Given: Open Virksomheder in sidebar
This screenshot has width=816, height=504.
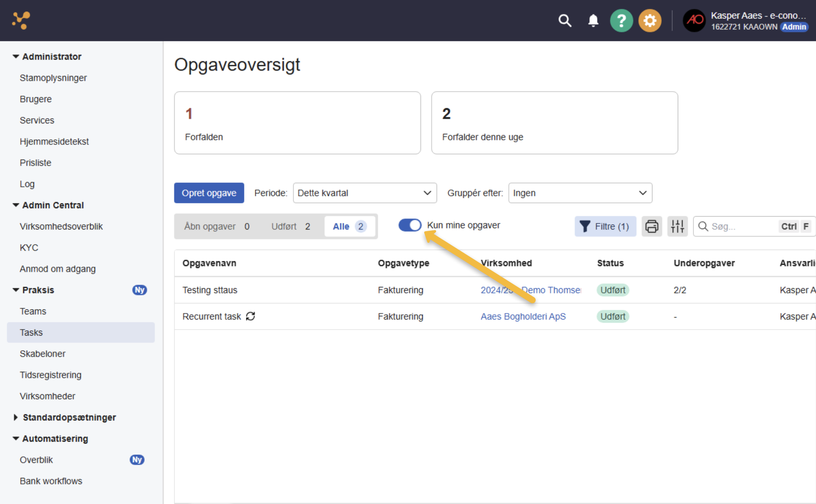Looking at the screenshot, I should tap(47, 396).
